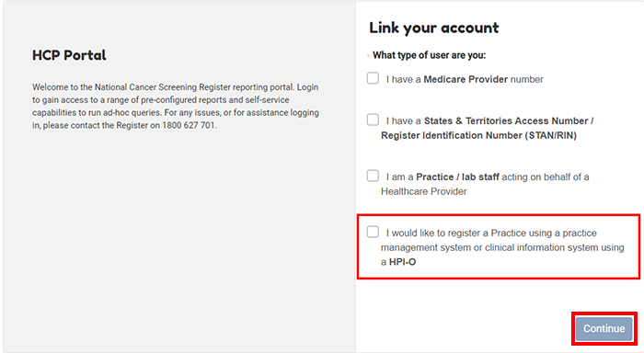Enable the Practice / lab staff checkbox
Image resolution: width=644 pixels, height=353 pixels.
pyautogui.click(x=373, y=176)
